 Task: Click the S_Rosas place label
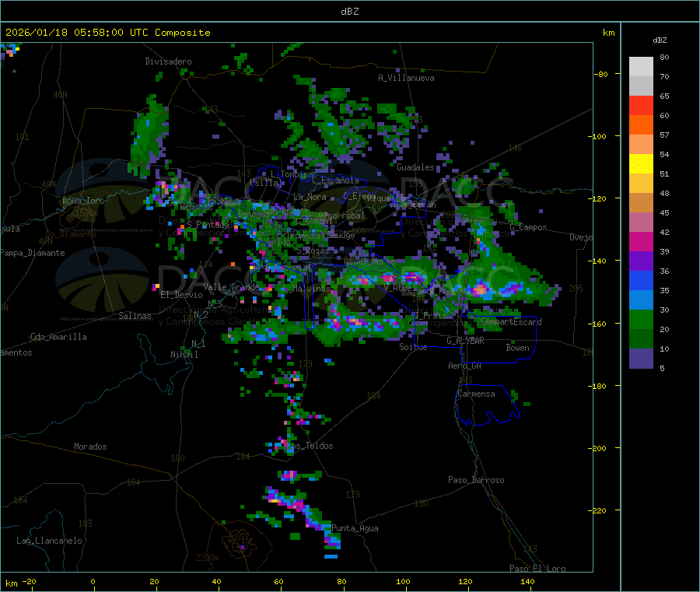(313, 251)
